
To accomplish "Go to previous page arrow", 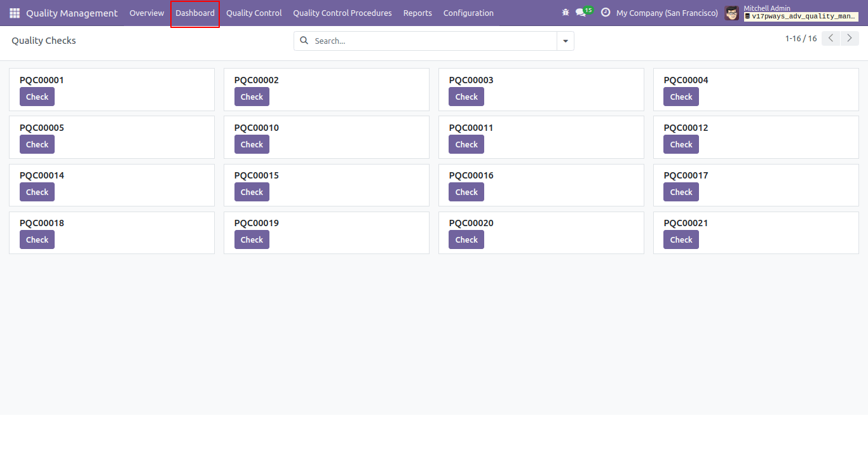I will 831,38.
